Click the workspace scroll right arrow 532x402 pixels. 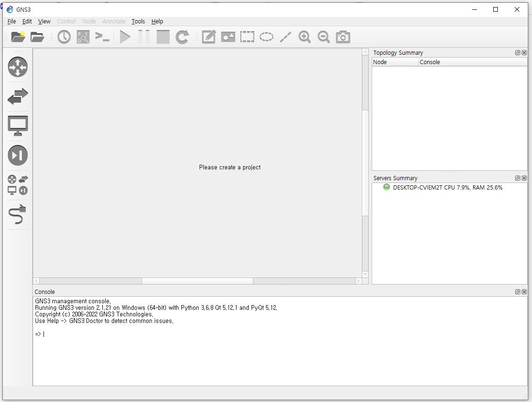tap(358, 281)
